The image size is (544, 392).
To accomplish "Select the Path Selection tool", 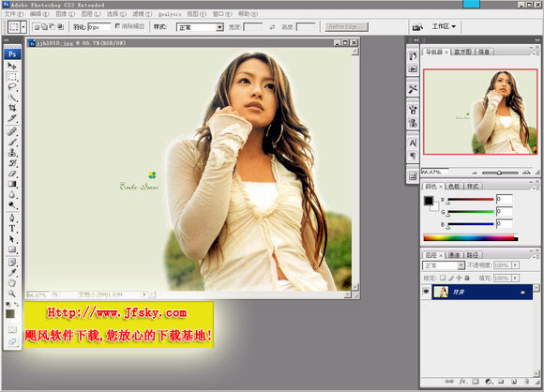I will 12,238.
